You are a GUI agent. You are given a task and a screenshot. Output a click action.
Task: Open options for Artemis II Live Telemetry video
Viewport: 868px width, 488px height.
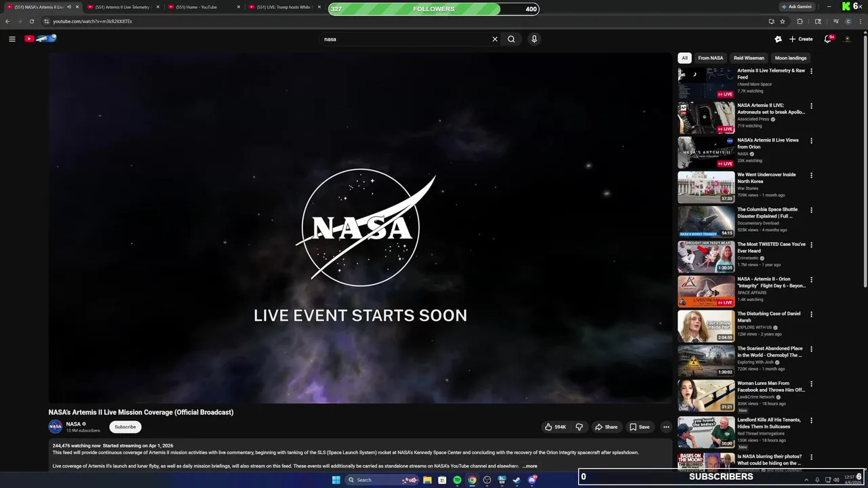point(811,71)
